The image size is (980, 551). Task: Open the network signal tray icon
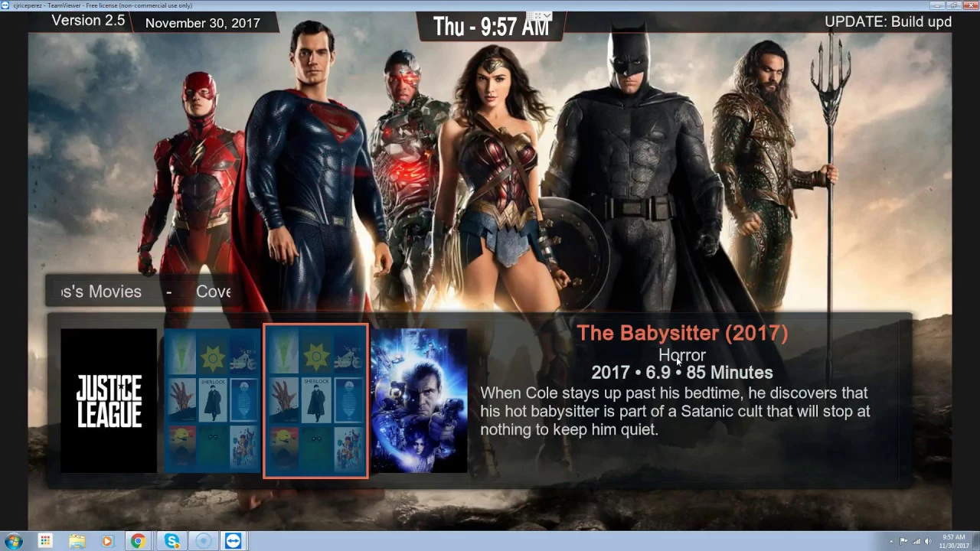916,542
